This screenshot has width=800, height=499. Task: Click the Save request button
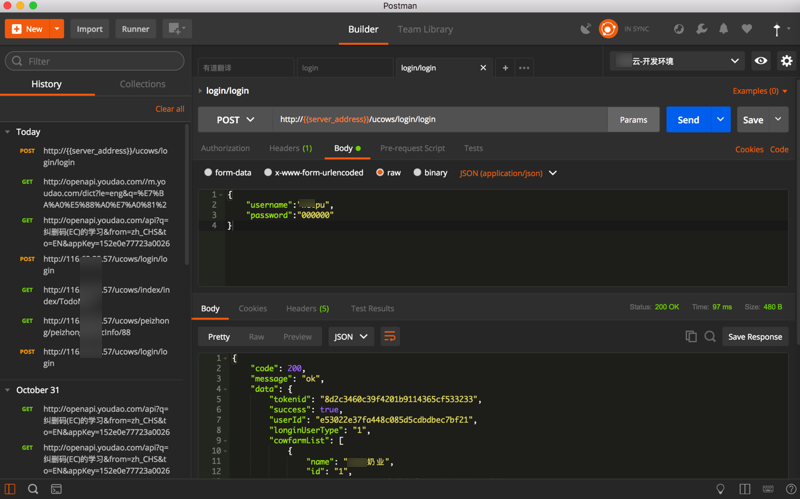(753, 119)
